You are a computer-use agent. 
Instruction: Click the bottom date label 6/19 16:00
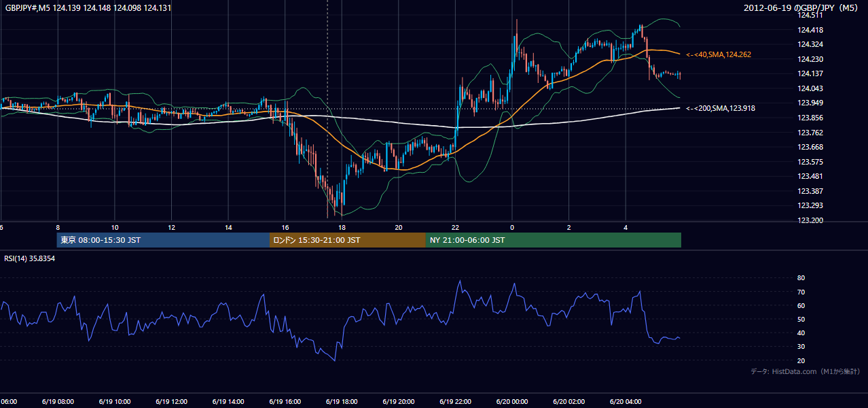coord(285,402)
